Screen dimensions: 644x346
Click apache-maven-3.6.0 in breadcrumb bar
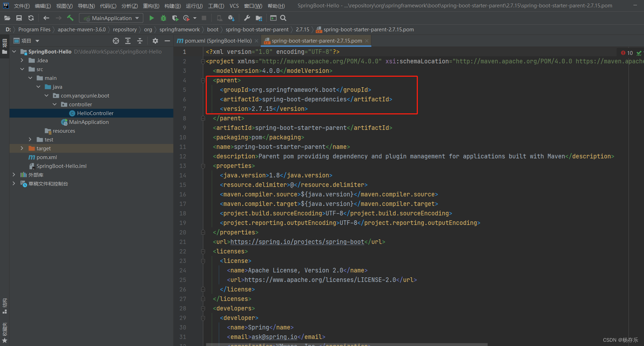82,30
